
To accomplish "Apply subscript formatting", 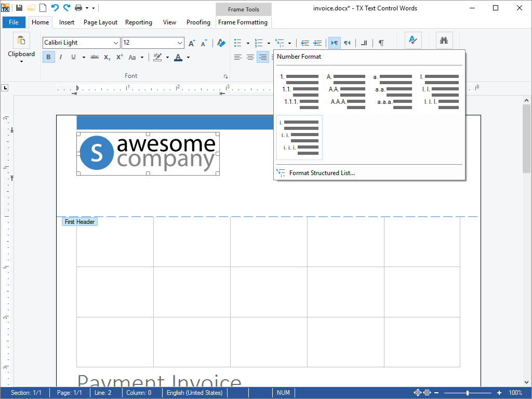I will point(107,57).
